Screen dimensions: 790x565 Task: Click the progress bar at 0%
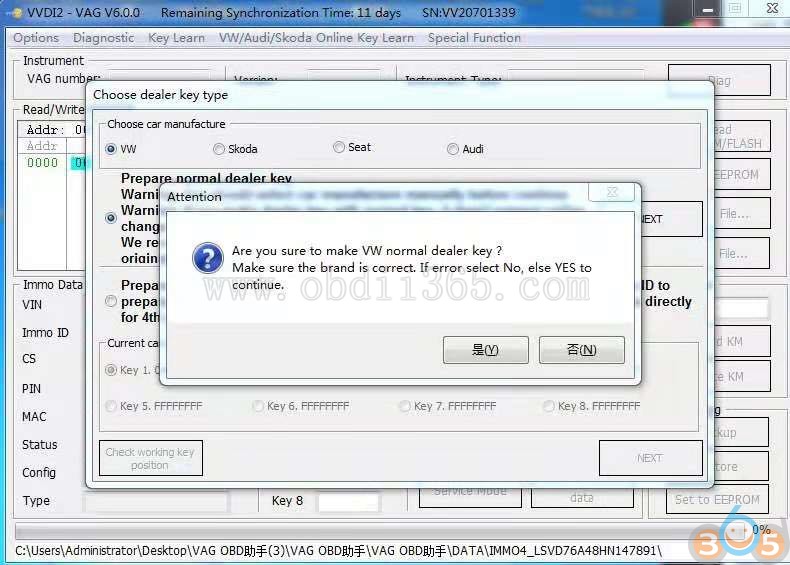point(381,531)
